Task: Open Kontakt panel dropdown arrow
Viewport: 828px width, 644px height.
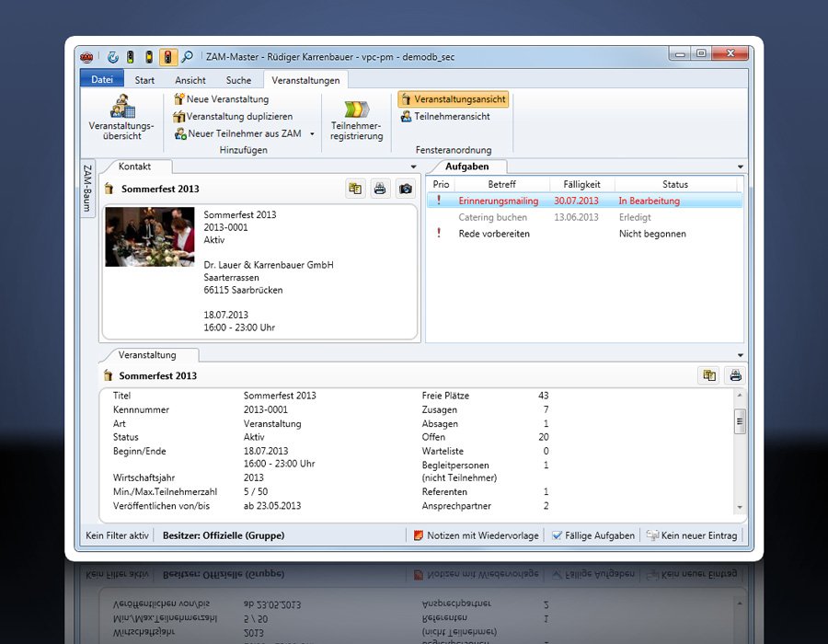Action: pos(413,167)
